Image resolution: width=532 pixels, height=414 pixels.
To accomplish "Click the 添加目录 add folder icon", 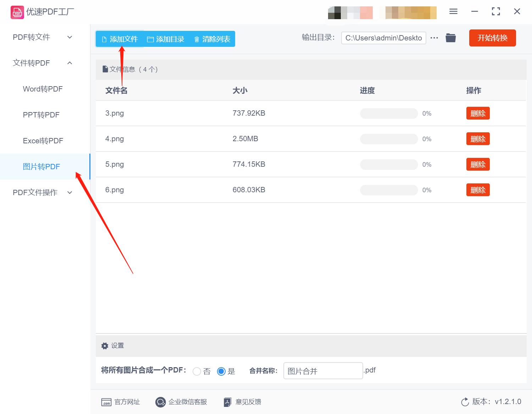I will point(150,39).
